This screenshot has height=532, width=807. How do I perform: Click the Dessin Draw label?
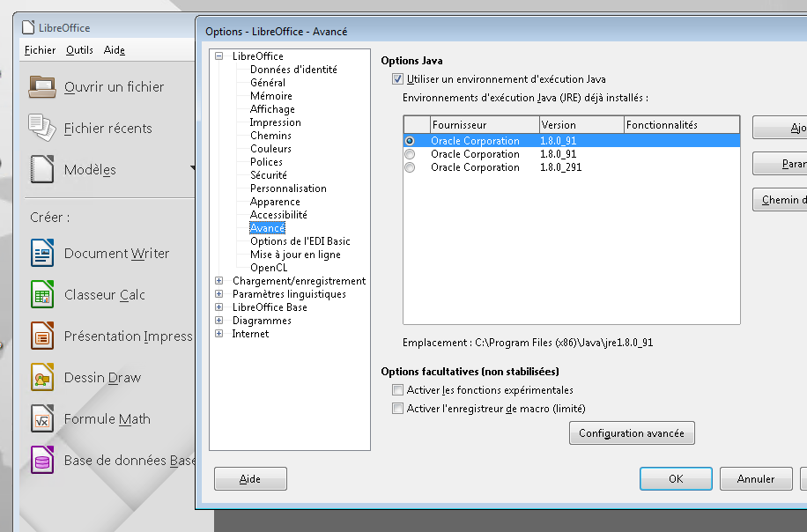pyautogui.click(x=102, y=378)
